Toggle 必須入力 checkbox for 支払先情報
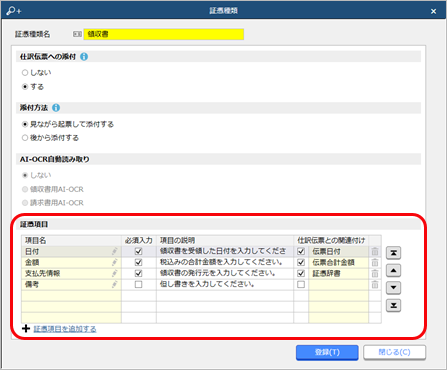Viewport: 447px width, 370px height. pyautogui.click(x=138, y=273)
